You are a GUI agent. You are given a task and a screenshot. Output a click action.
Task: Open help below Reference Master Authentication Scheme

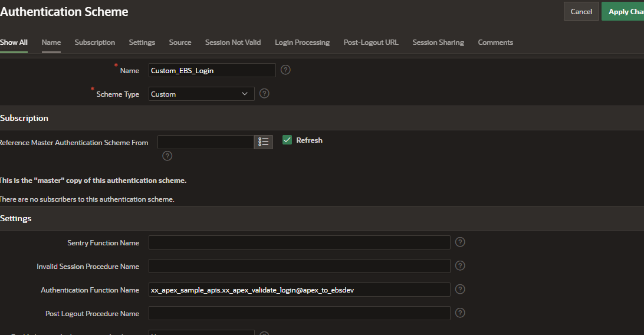pos(167,156)
